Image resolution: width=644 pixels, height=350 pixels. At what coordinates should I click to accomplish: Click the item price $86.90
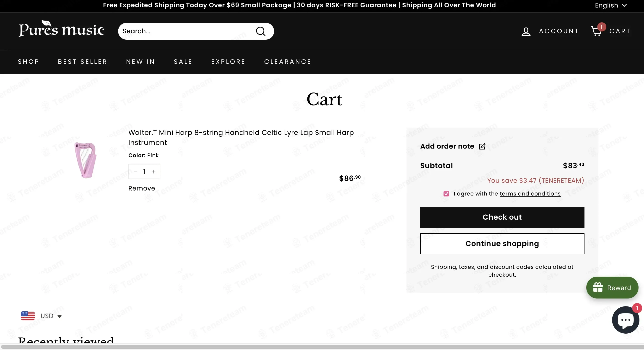click(350, 178)
